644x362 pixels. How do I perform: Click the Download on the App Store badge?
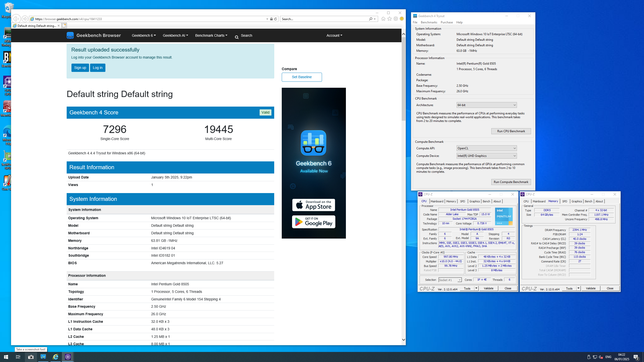[x=313, y=205]
